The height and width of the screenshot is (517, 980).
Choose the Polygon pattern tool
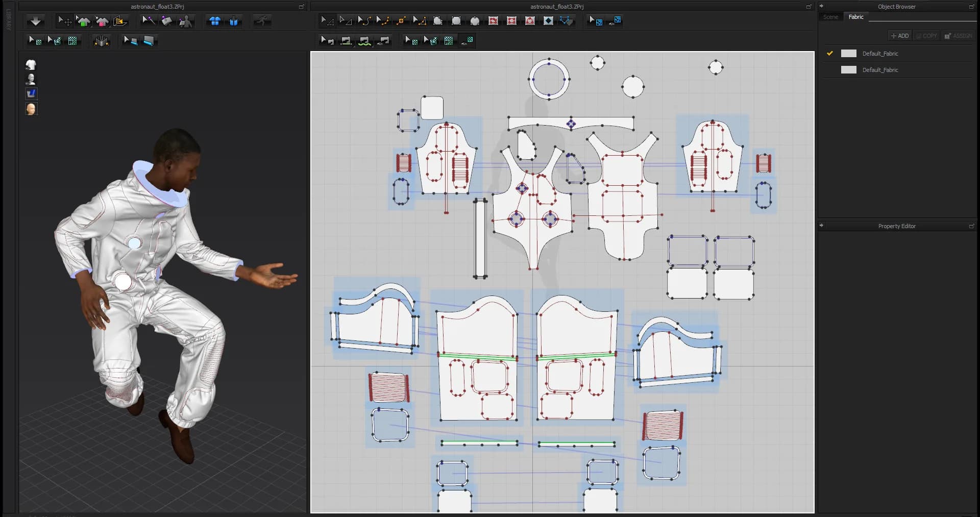pyautogui.click(x=437, y=21)
